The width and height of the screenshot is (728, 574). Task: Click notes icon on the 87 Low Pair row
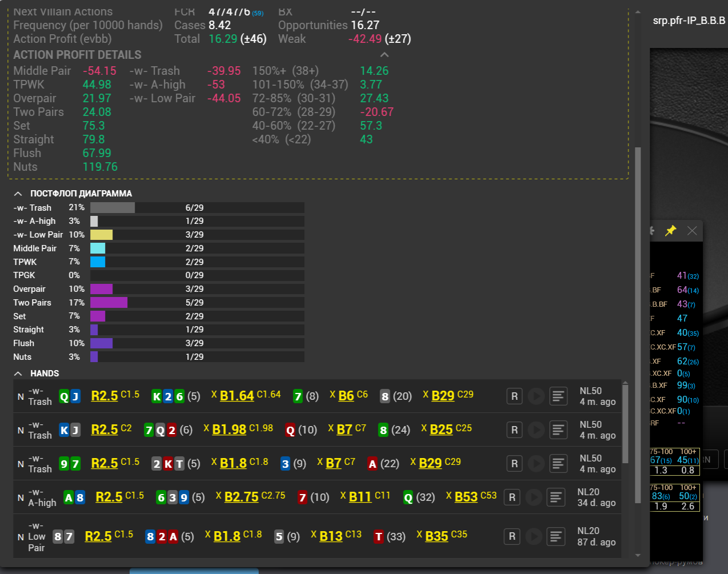[x=556, y=536]
